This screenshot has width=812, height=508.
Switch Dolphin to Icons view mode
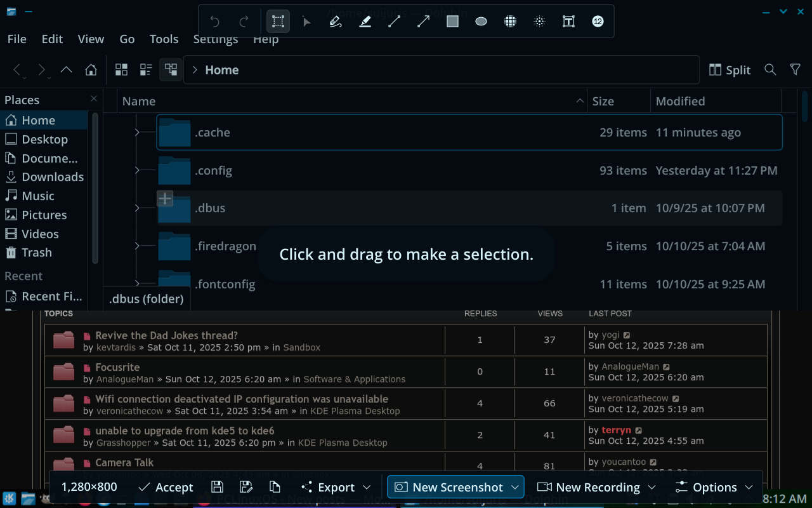click(x=121, y=70)
